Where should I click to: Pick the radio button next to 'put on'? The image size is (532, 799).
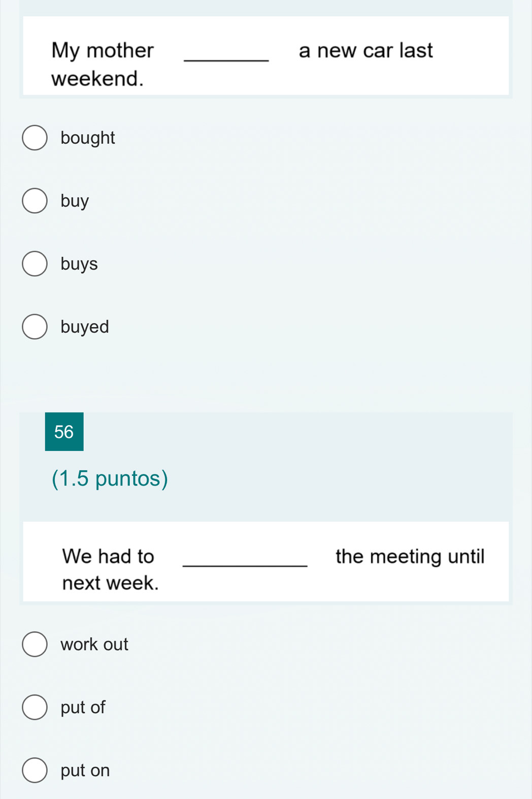point(35,770)
